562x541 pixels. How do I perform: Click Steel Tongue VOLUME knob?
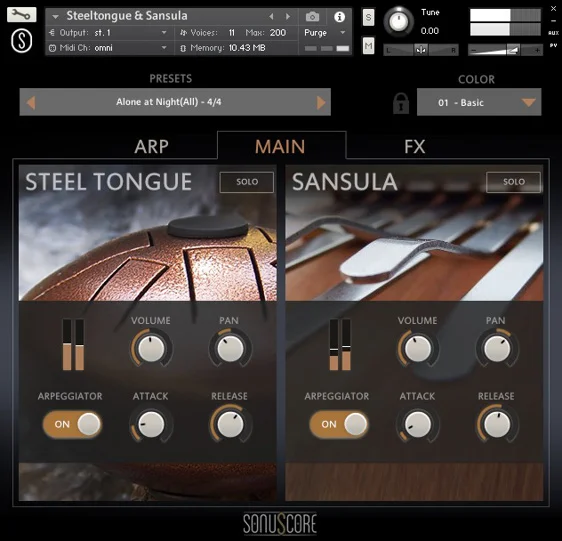point(151,348)
